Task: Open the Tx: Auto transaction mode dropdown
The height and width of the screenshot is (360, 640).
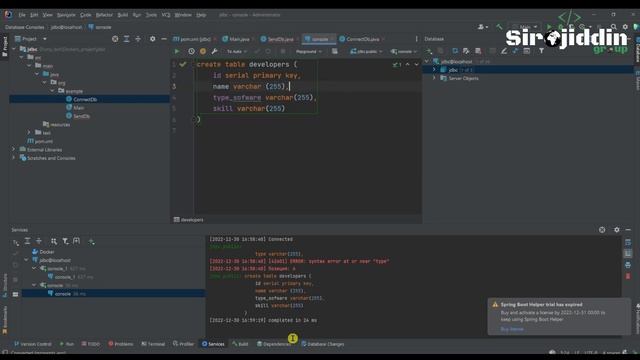Action: pyautogui.click(x=237, y=52)
